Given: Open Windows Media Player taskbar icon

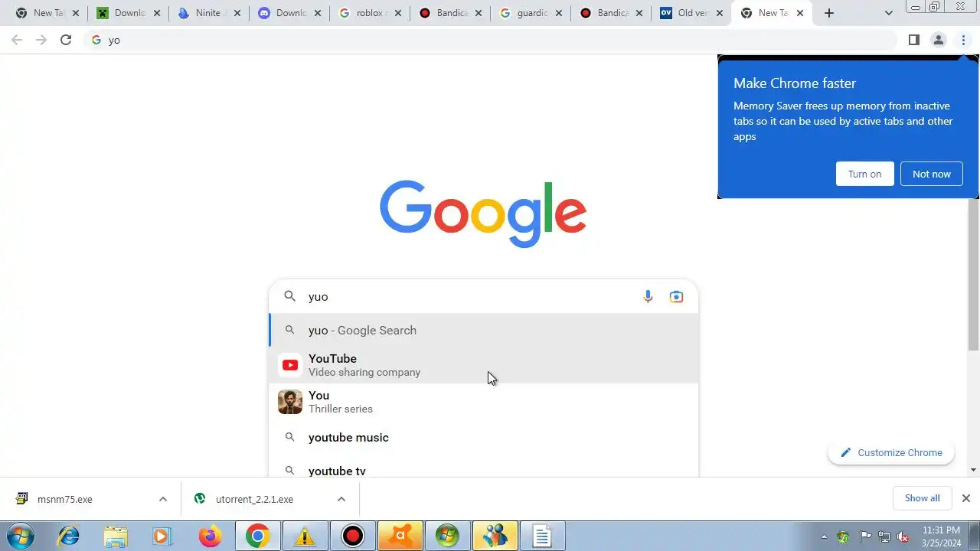Looking at the screenshot, I should (162, 536).
